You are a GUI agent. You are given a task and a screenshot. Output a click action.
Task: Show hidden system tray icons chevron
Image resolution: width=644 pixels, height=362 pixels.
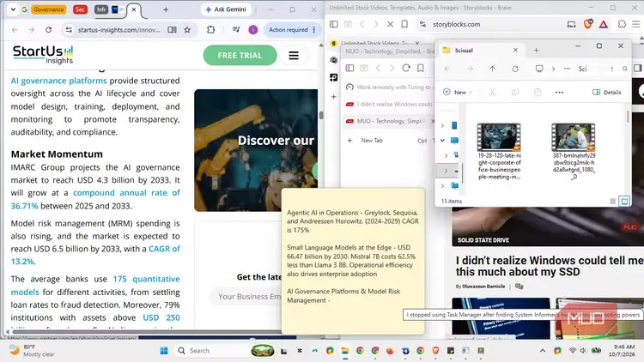(543, 351)
